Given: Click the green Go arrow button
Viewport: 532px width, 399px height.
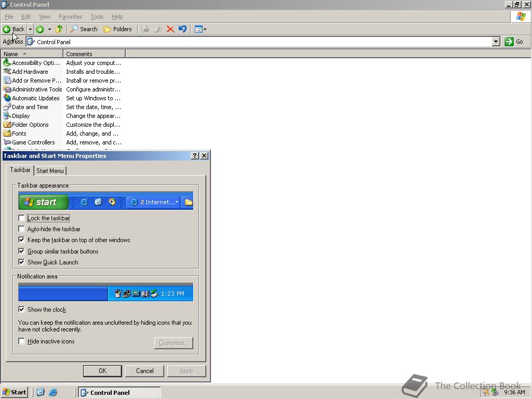Looking at the screenshot, I should (509, 42).
